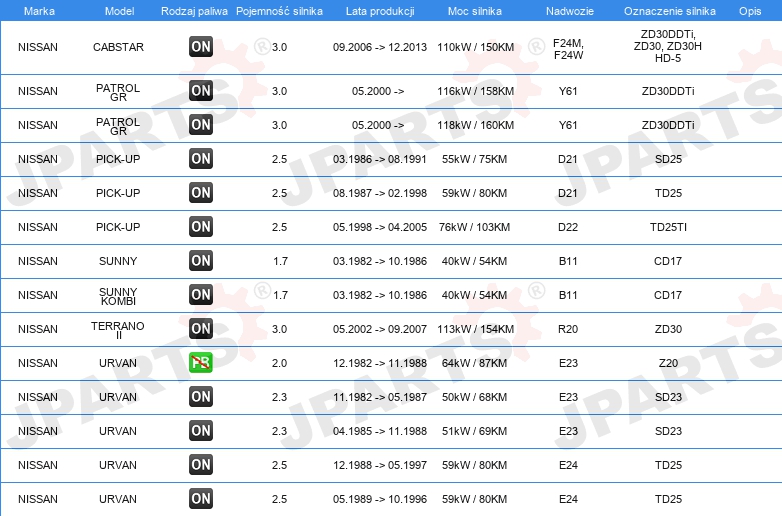Click the ON fuel icon for CABSTAR
Screen dimensions: 782x516
click(x=201, y=47)
